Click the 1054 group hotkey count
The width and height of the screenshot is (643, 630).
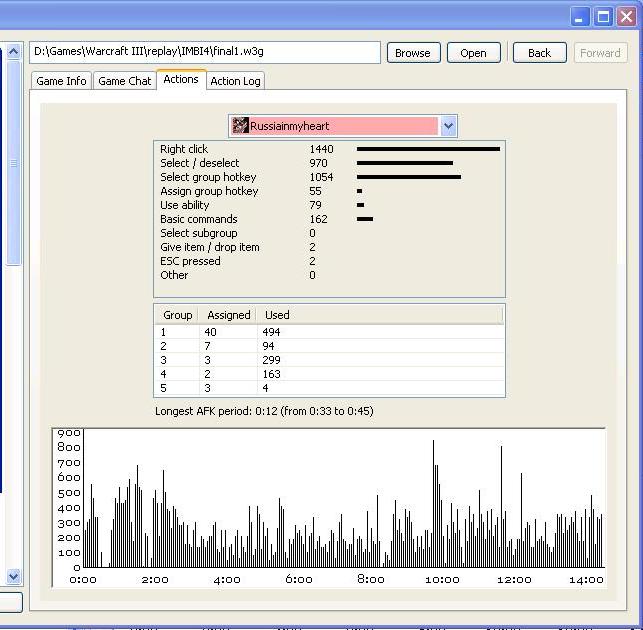coord(322,177)
